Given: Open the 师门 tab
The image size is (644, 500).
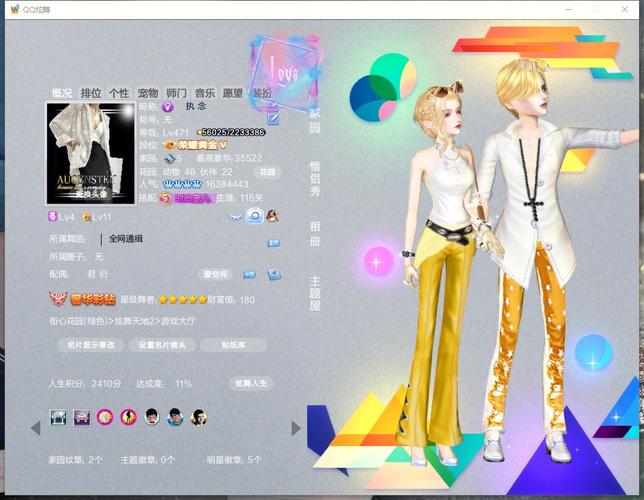Looking at the screenshot, I should click(x=176, y=93).
